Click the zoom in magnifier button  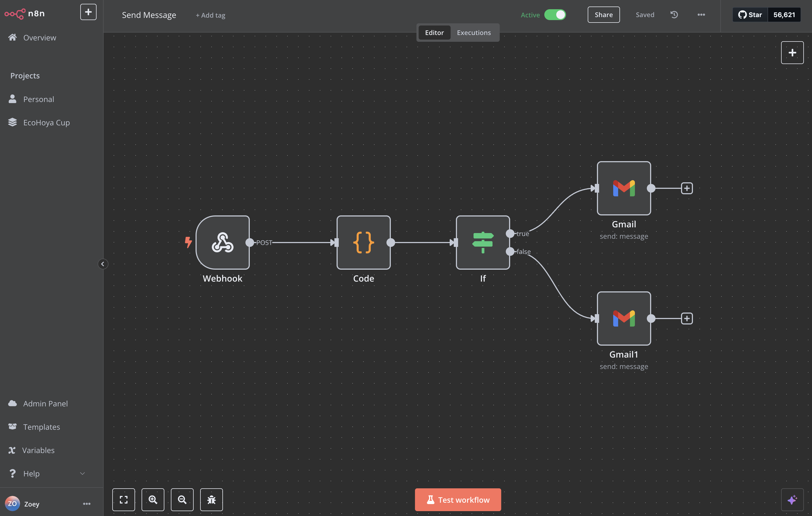153,499
